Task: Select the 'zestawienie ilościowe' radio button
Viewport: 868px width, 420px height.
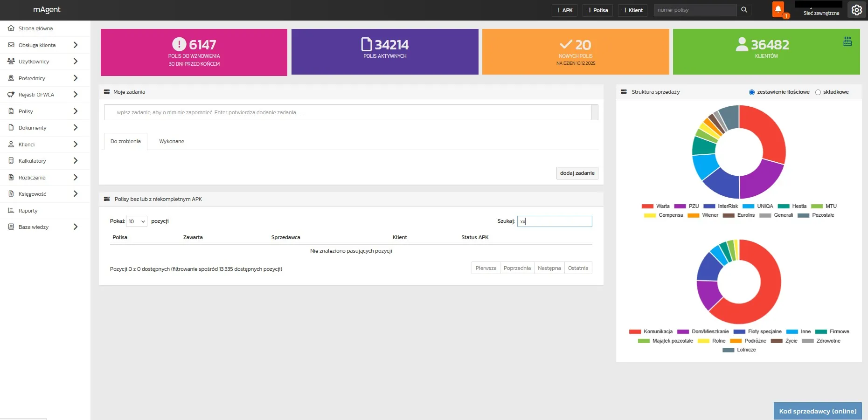Action: [x=751, y=92]
